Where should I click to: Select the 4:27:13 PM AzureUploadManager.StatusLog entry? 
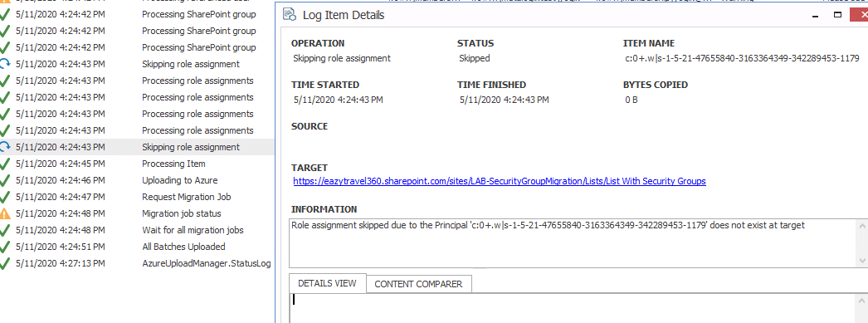tap(137, 263)
